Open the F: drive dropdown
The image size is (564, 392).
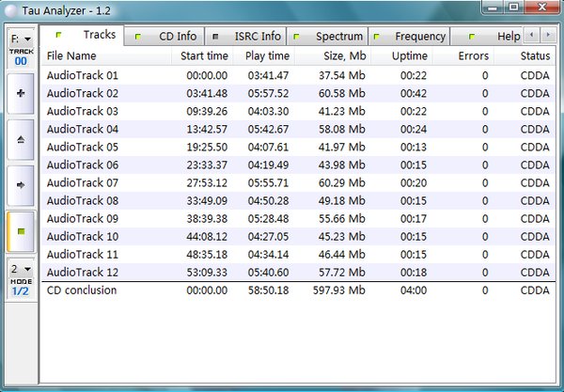[21, 39]
